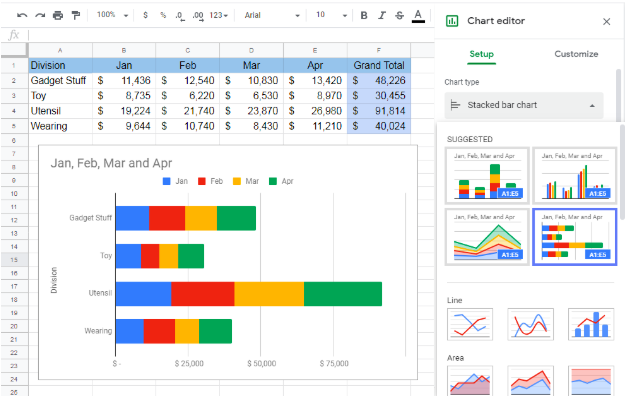Choose suggested stacked area chart thumbnail
Screen dimensions: 626x396
click(487, 237)
